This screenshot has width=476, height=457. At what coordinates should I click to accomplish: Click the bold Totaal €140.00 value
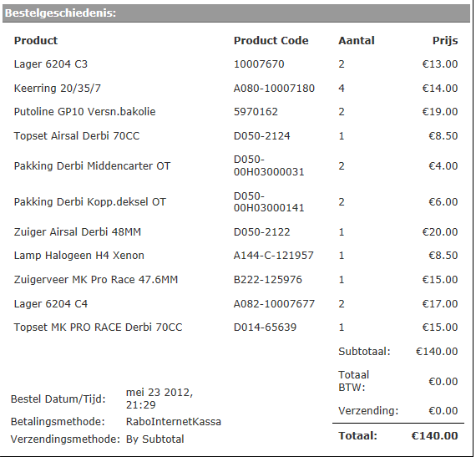point(435,436)
